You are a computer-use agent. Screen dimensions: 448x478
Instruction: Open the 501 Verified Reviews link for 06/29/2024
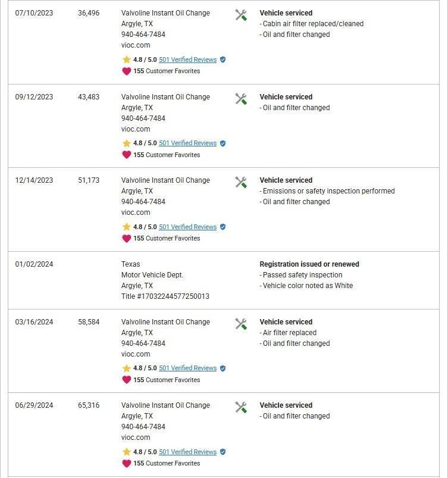[x=187, y=452]
